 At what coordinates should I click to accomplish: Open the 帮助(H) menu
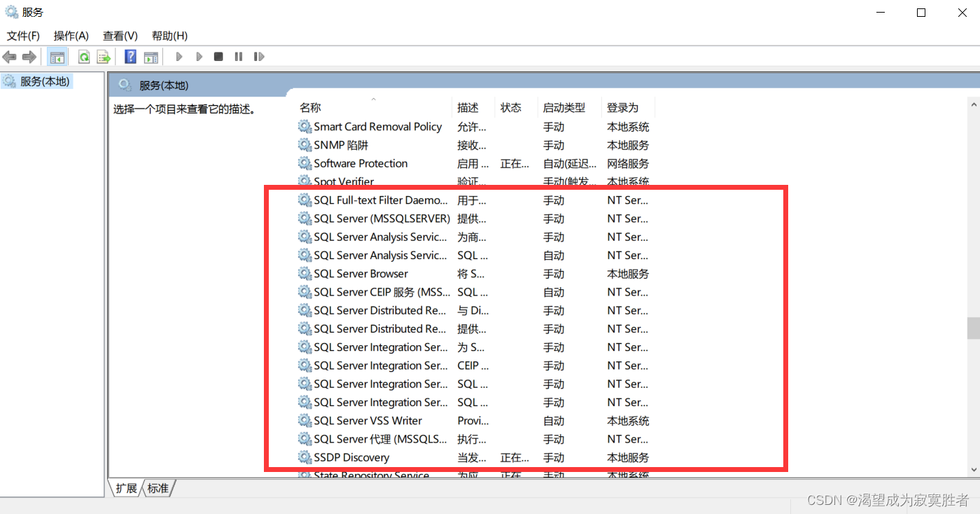(169, 36)
